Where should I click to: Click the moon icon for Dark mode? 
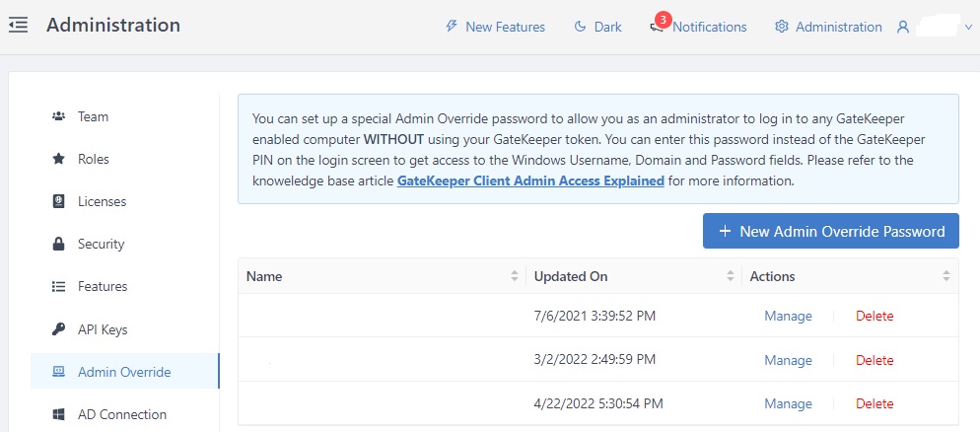click(581, 27)
